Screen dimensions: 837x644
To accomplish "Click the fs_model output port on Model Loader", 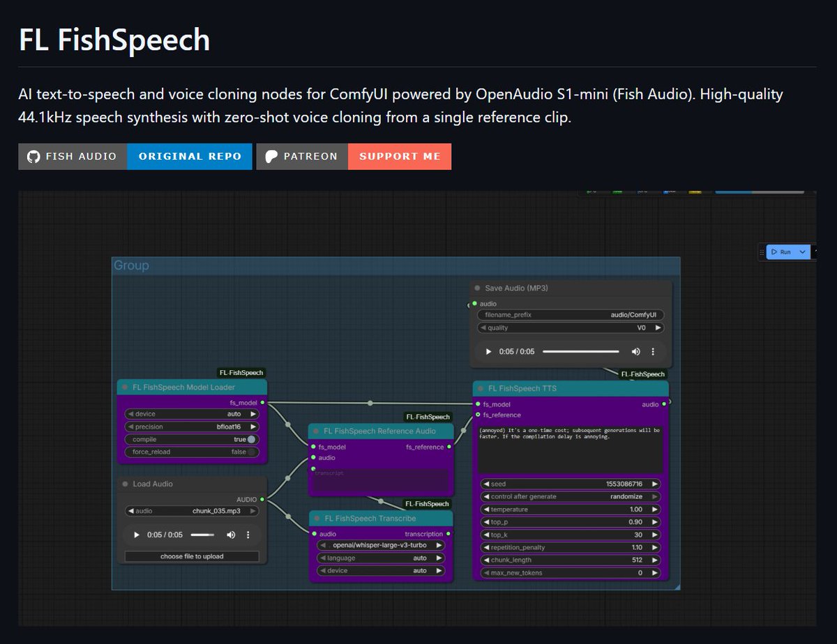I will 262,402.
